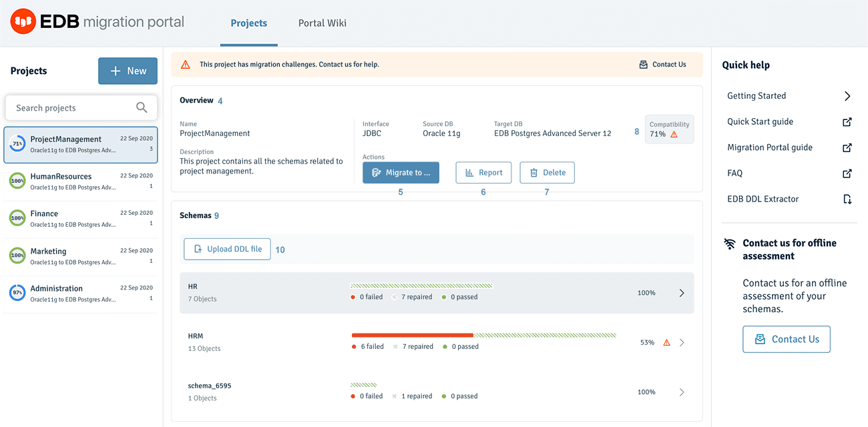The width and height of the screenshot is (868, 427).
Task: Select the Projects tab
Action: point(248,23)
